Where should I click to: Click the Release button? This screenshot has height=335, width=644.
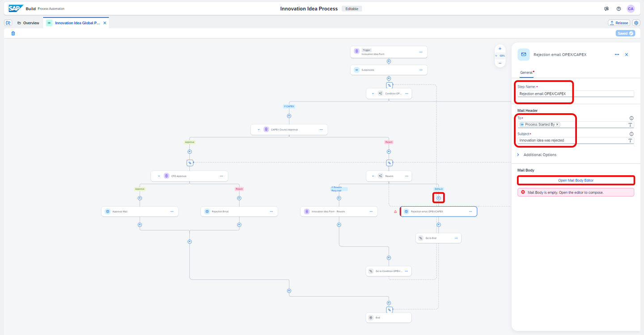click(x=619, y=23)
